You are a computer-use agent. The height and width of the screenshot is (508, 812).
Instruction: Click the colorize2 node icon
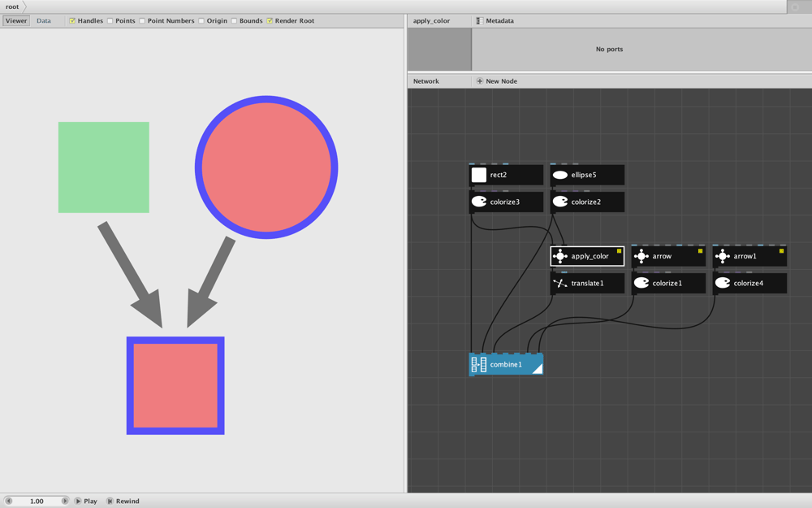(560, 202)
